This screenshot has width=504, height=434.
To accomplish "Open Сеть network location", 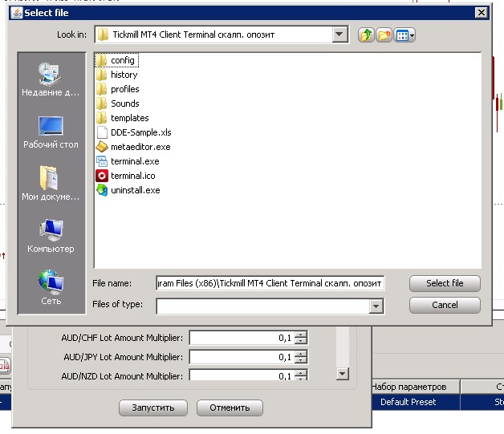I will click(x=51, y=287).
